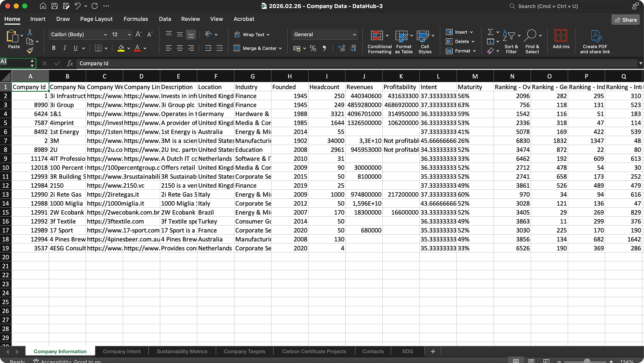The width and height of the screenshot is (644, 363).
Task: Click Insert cells button
Action: click(459, 32)
